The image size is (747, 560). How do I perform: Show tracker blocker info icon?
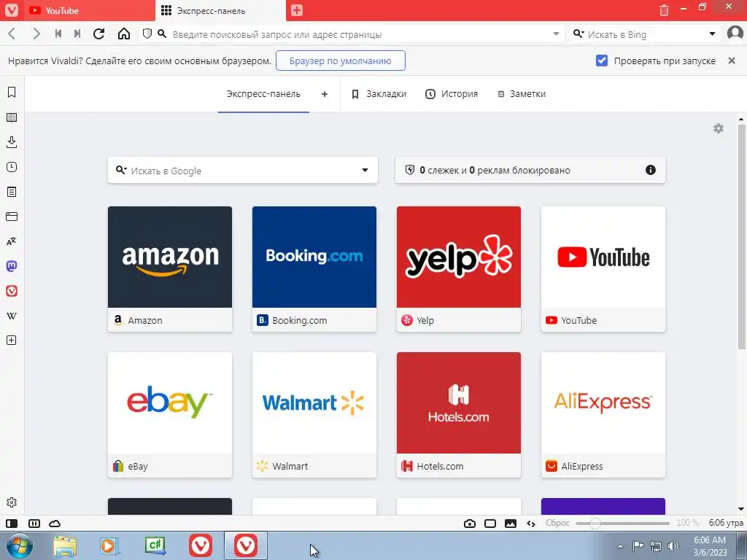pos(650,170)
